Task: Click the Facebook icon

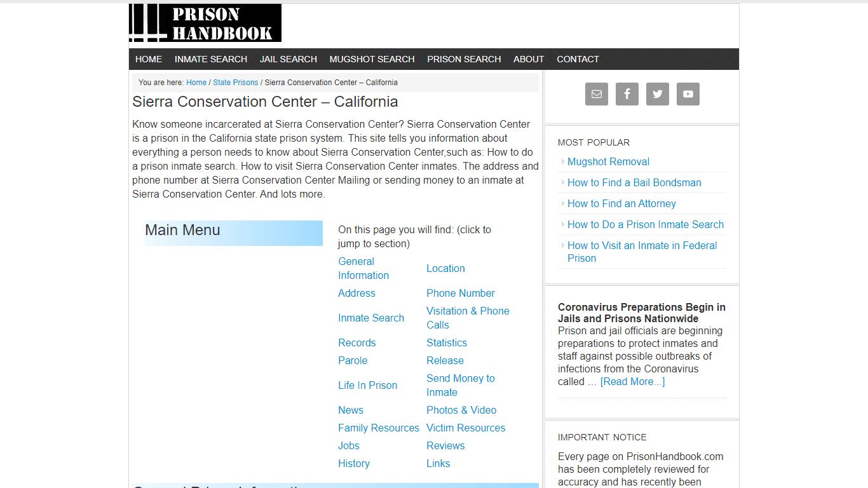Action: [x=627, y=94]
